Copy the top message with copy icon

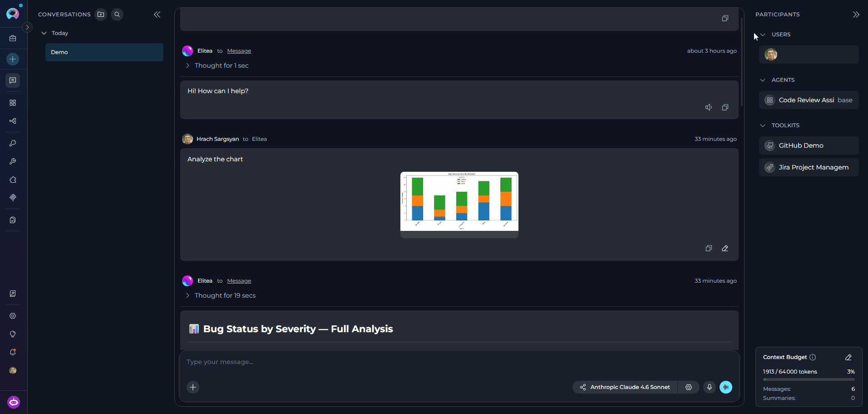(x=725, y=18)
